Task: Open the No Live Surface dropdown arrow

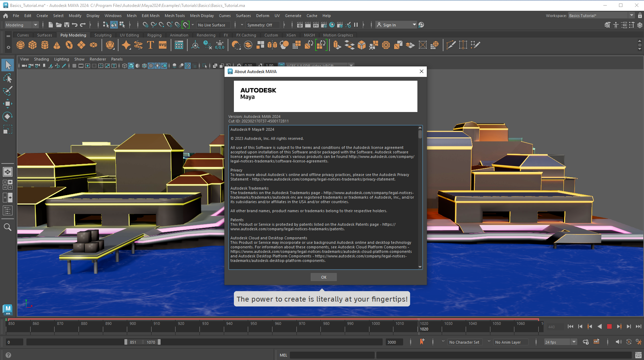Action: [193, 25]
